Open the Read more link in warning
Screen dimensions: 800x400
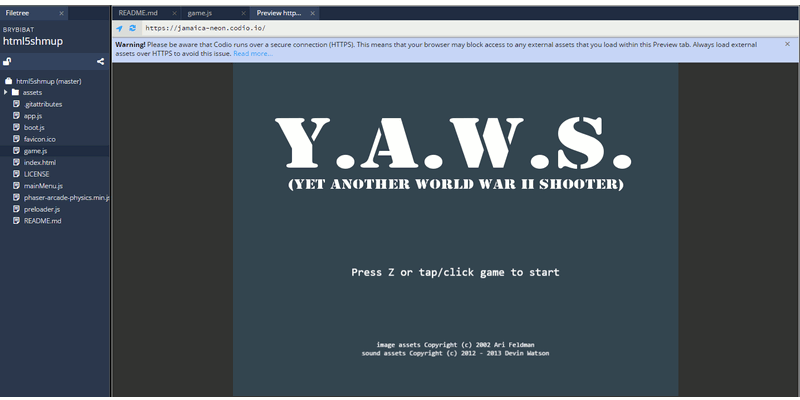click(x=252, y=53)
